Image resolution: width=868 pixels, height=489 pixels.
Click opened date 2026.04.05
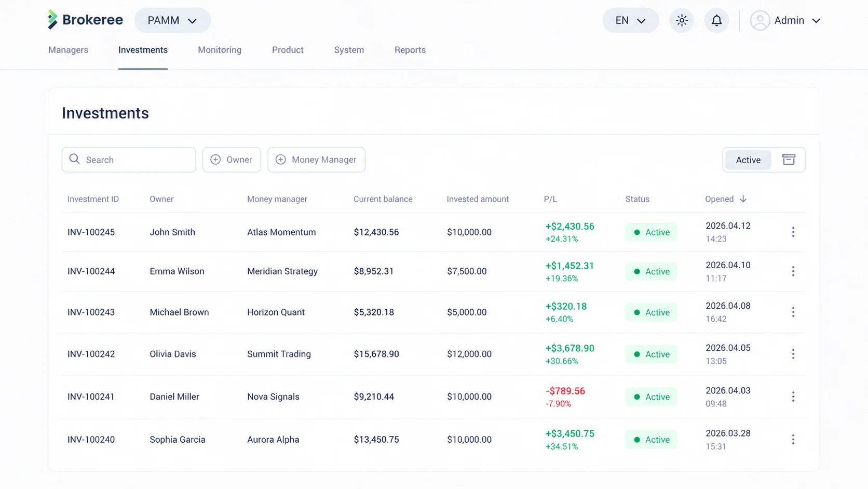pyautogui.click(x=728, y=348)
